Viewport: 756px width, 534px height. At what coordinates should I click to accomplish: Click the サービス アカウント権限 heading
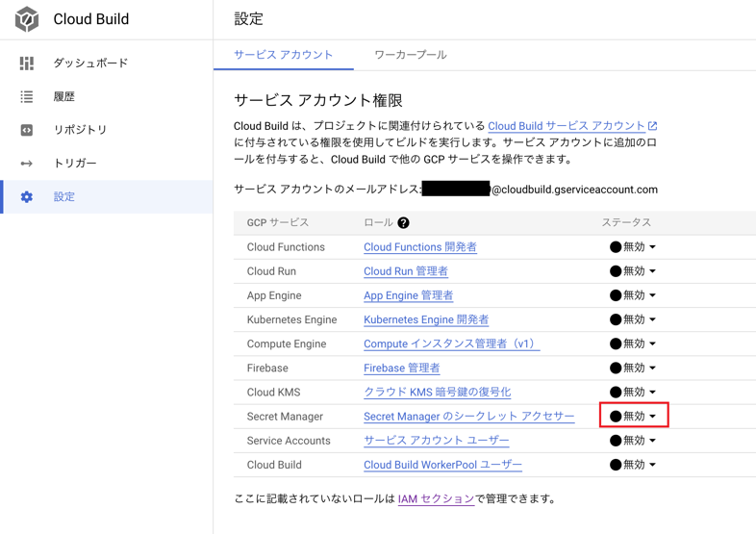(x=318, y=100)
